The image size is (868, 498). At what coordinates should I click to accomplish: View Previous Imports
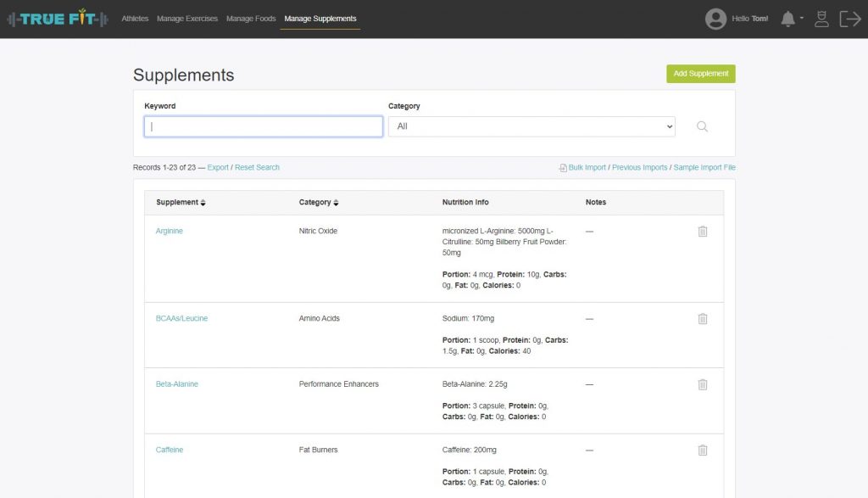click(x=639, y=167)
